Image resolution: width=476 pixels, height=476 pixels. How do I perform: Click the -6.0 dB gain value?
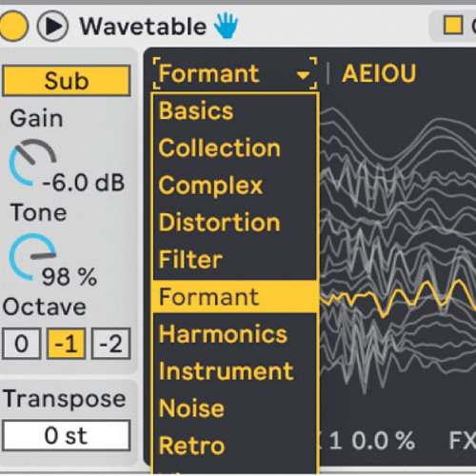point(84,183)
